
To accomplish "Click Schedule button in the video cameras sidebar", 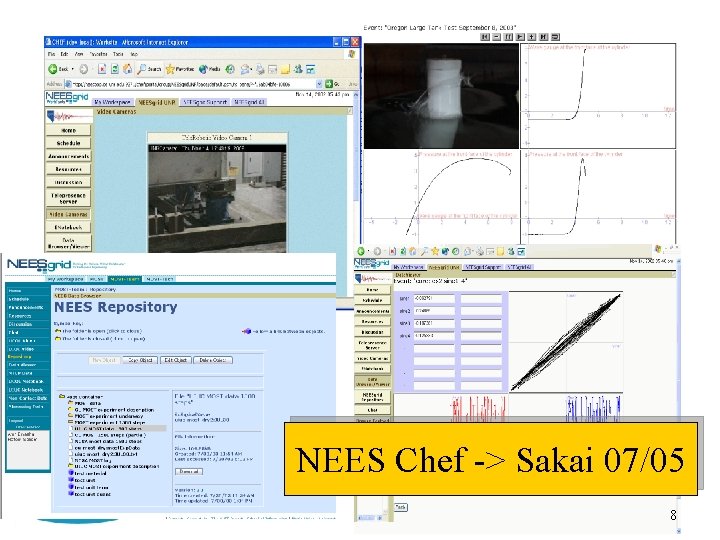I will point(68,143).
